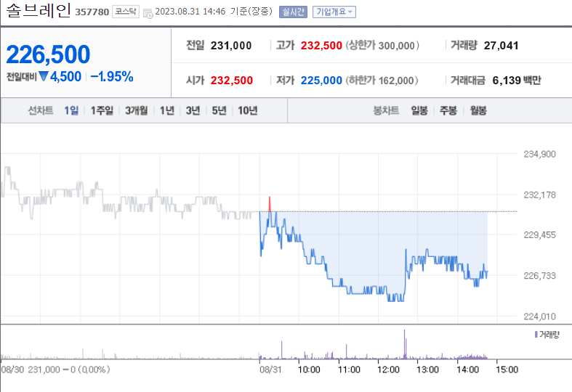Click the 솔브레인 stock name
This screenshot has width=572, height=392.
[39, 10]
